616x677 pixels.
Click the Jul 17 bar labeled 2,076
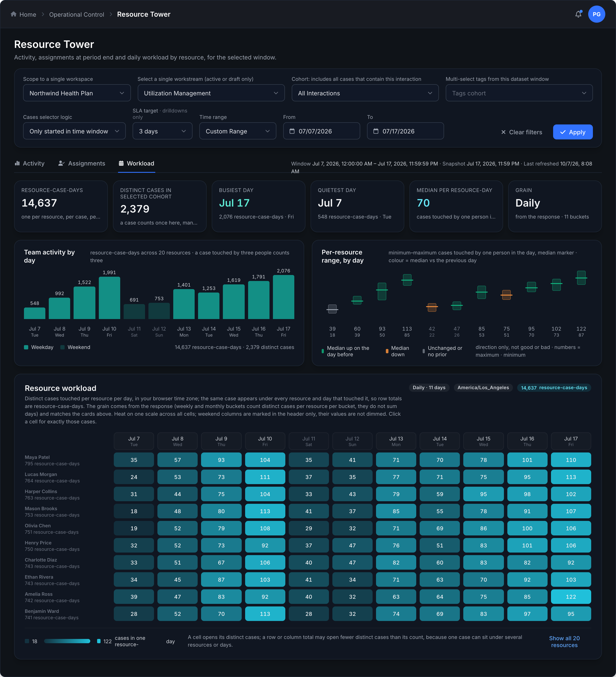[x=283, y=297]
